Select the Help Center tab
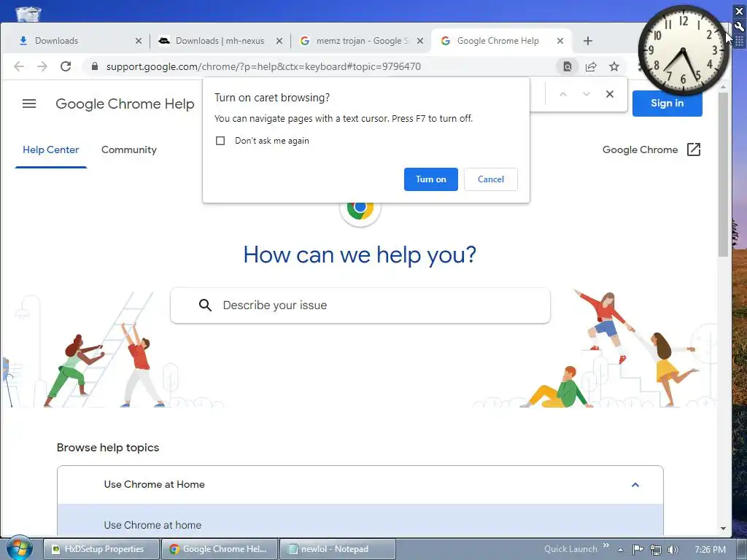The width and height of the screenshot is (747, 560). pyautogui.click(x=51, y=149)
